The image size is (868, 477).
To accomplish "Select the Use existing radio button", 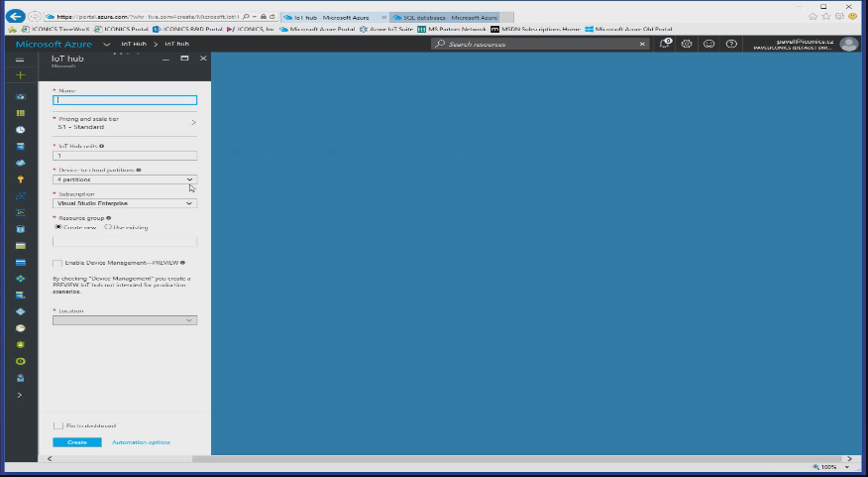I will pyautogui.click(x=108, y=227).
